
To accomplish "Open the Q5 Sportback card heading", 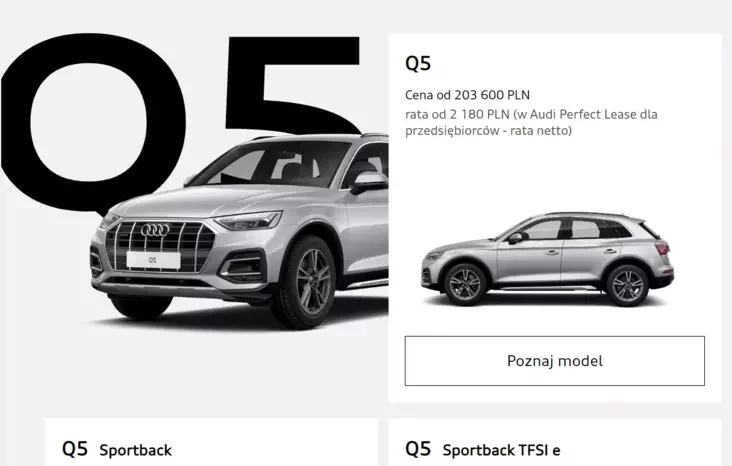I will [x=117, y=449].
